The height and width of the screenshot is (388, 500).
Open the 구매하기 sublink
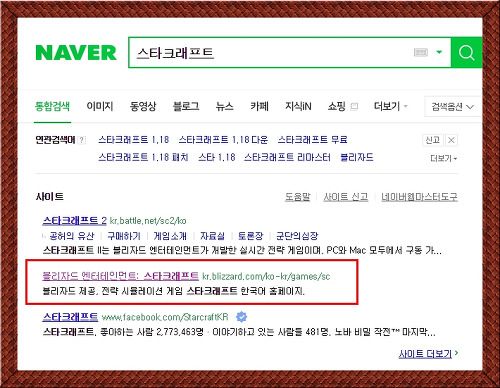coord(124,236)
